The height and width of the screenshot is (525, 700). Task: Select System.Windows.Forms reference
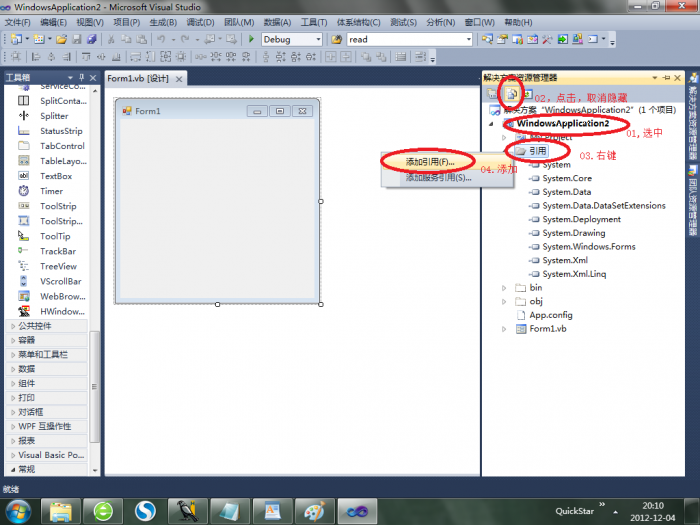click(x=589, y=246)
